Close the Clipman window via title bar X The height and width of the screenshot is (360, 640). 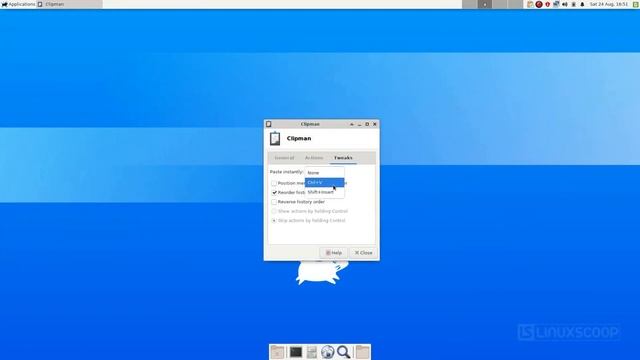pyautogui.click(x=375, y=124)
